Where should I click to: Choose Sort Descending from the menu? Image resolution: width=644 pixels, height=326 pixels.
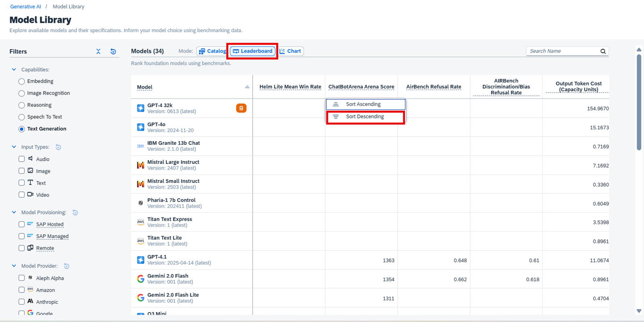[x=365, y=117]
